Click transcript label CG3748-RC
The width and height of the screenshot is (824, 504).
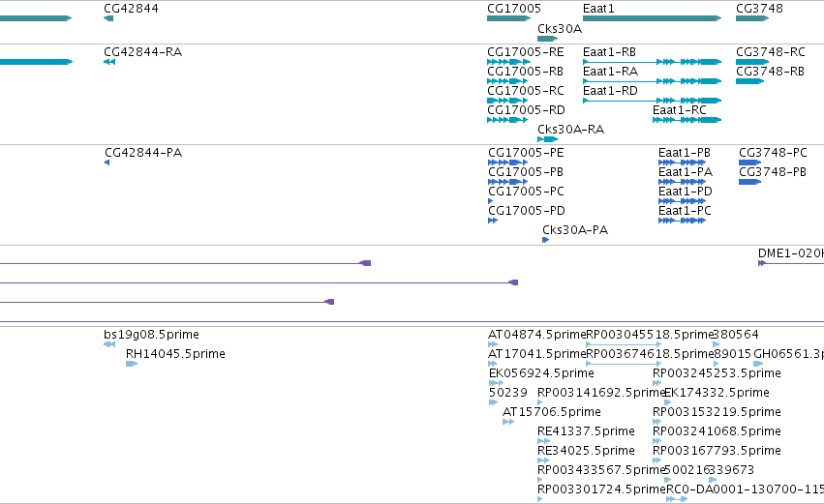click(771, 52)
